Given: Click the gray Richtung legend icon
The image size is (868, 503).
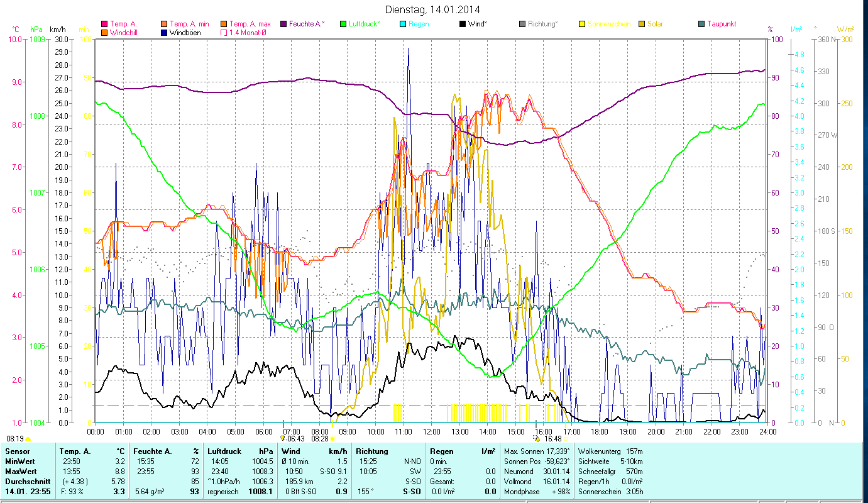Looking at the screenshot, I should click(x=522, y=25).
